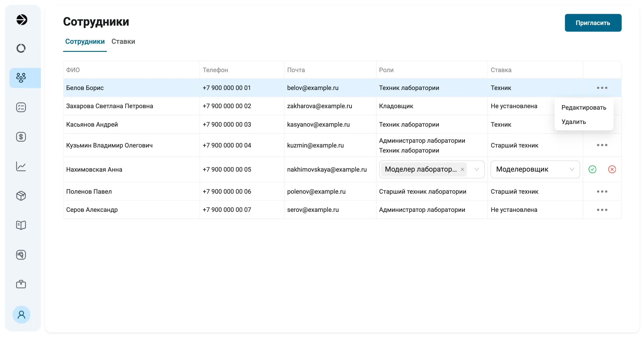
Task: Open the box warehouse sidebar icon
Action: click(x=21, y=196)
